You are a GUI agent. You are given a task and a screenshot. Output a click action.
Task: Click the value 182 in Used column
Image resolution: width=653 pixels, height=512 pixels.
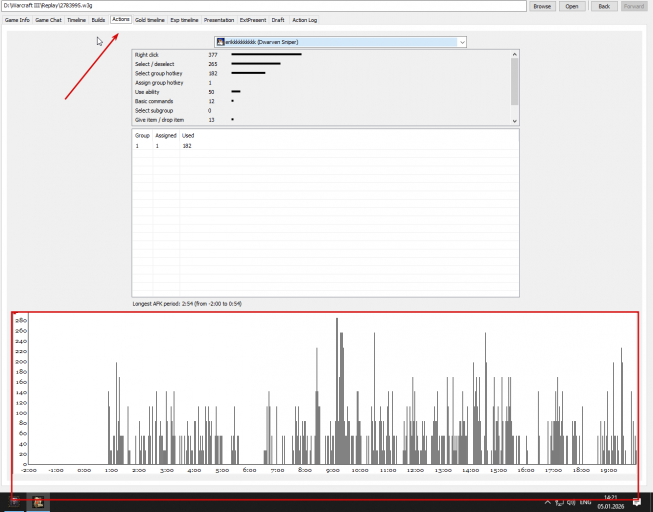click(187, 146)
